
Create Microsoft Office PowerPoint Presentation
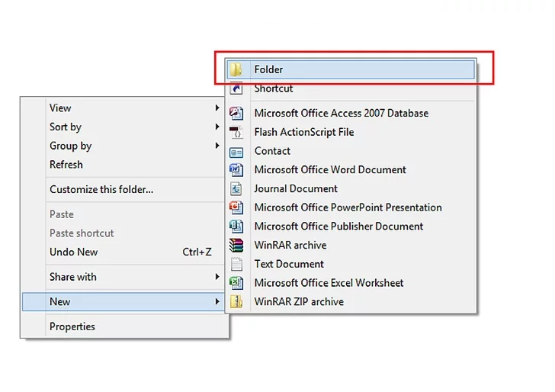tap(348, 207)
